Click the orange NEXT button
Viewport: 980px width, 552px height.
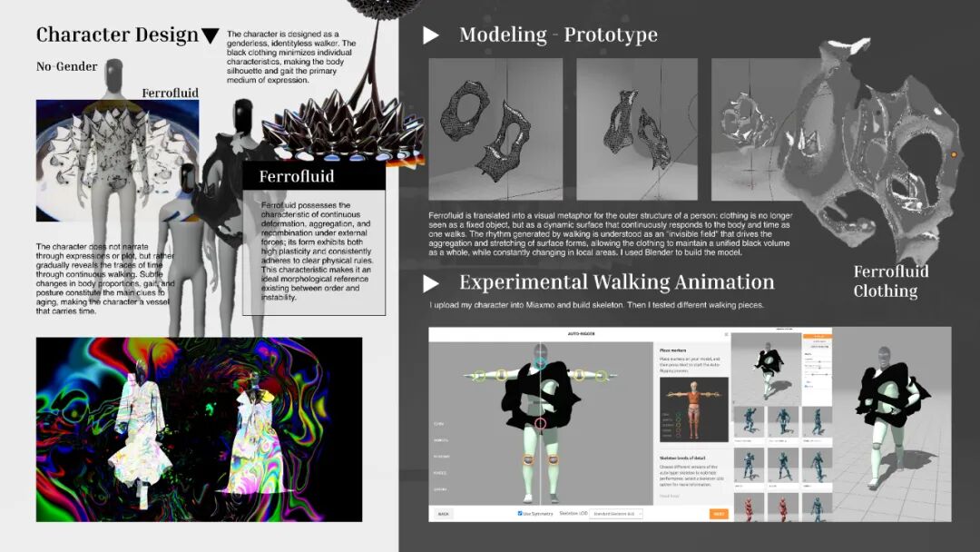click(x=719, y=514)
